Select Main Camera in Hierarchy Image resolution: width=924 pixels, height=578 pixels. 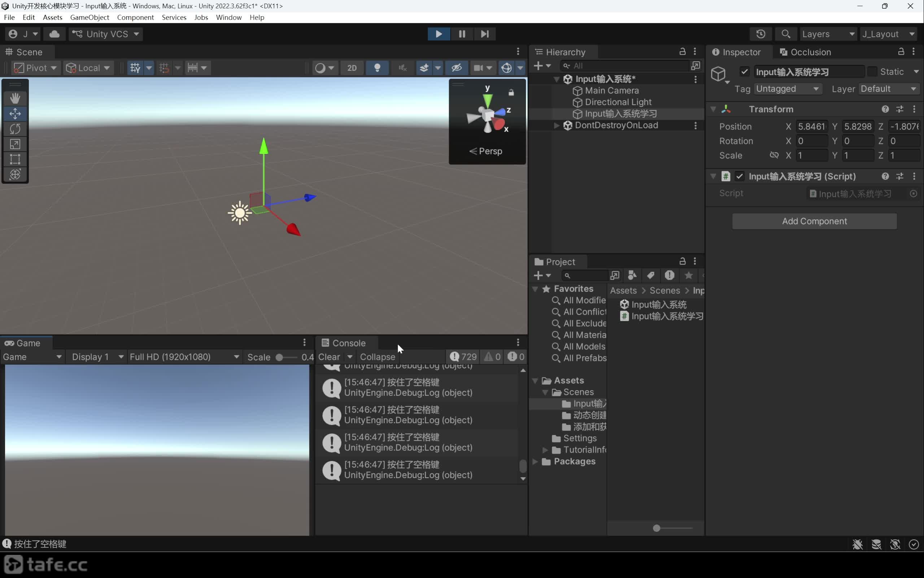tap(612, 91)
